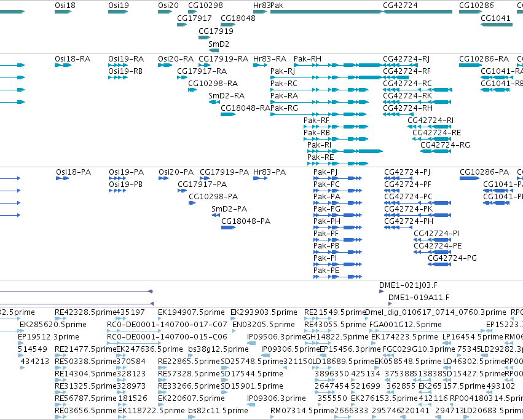Image resolution: width=523 pixels, height=420 pixels.
Task: Click protein Hr83-PA
Action: coord(270,172)
